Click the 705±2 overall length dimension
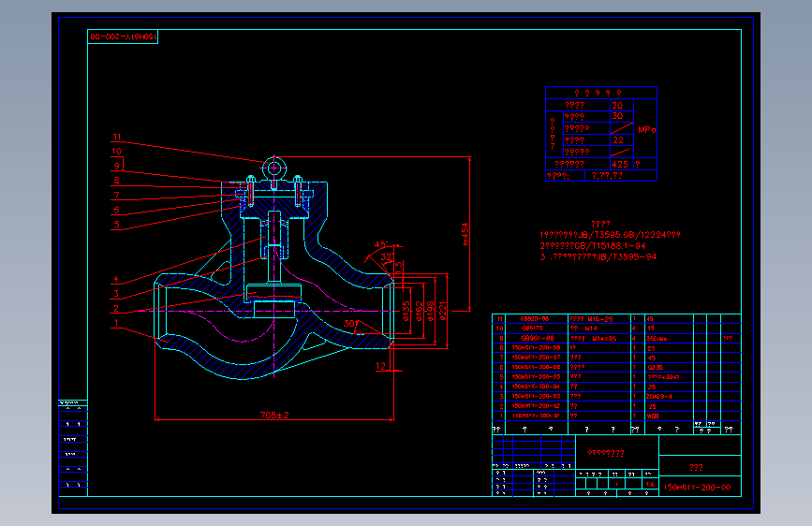 [274, 415]
